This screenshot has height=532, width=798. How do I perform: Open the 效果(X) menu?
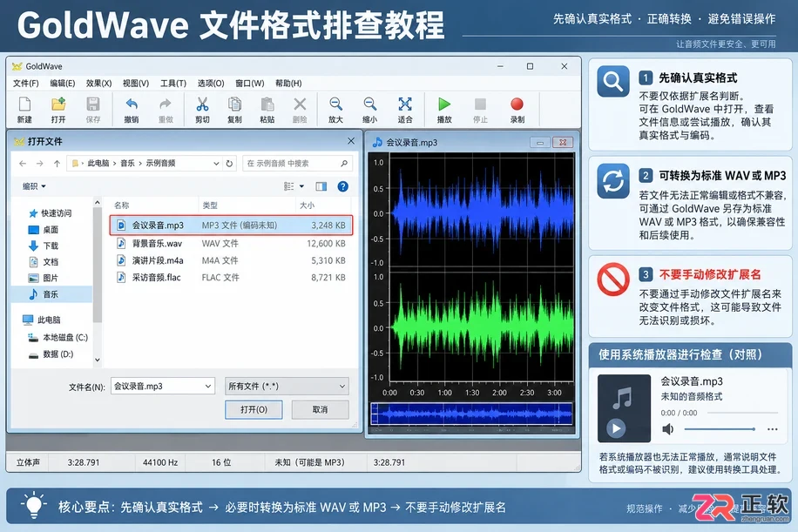click(x=98, y=83)
